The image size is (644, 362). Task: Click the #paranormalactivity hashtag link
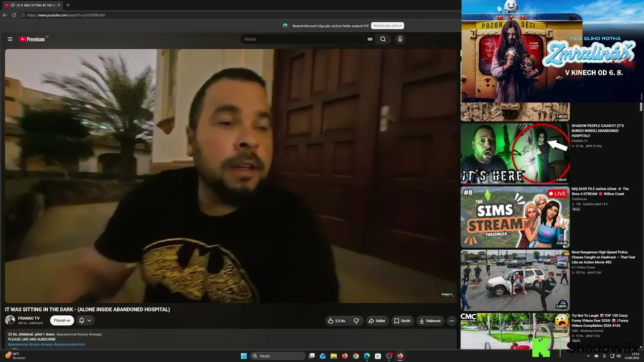(x=70, y=344)
